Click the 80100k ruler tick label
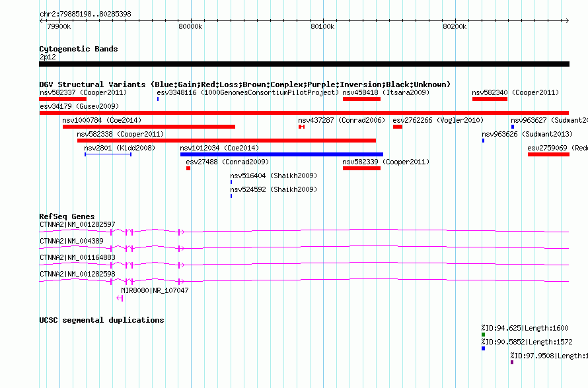This screenshot has height=388, width=588. pyautogui.click(x=322, y=26)
